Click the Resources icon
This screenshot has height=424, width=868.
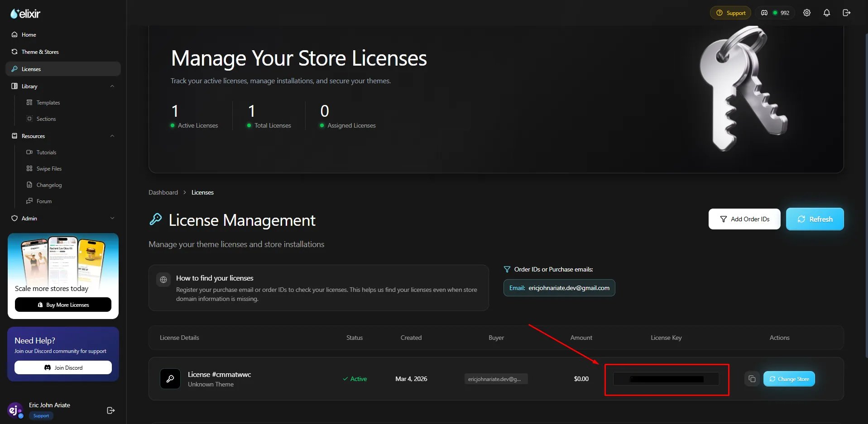pos(14,136)
